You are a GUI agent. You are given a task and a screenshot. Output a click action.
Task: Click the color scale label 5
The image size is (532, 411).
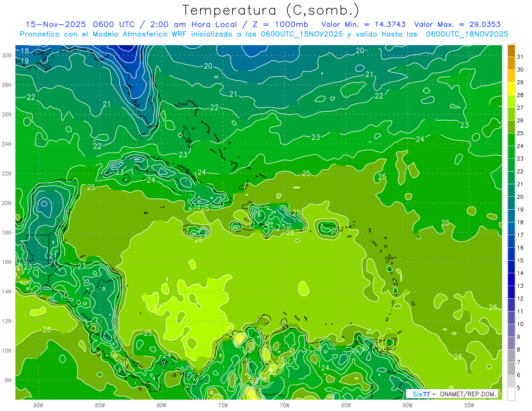tap(518, 388)
